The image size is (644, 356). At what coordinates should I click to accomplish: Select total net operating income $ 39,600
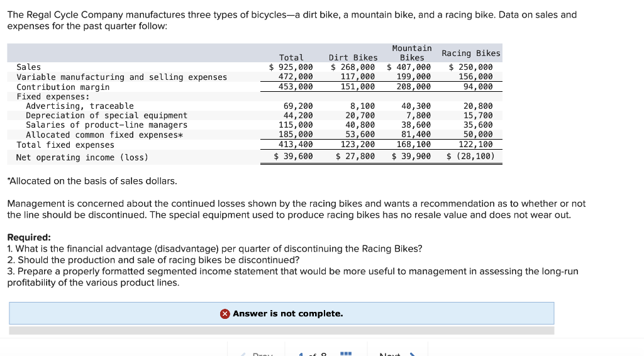coord(293,157)
